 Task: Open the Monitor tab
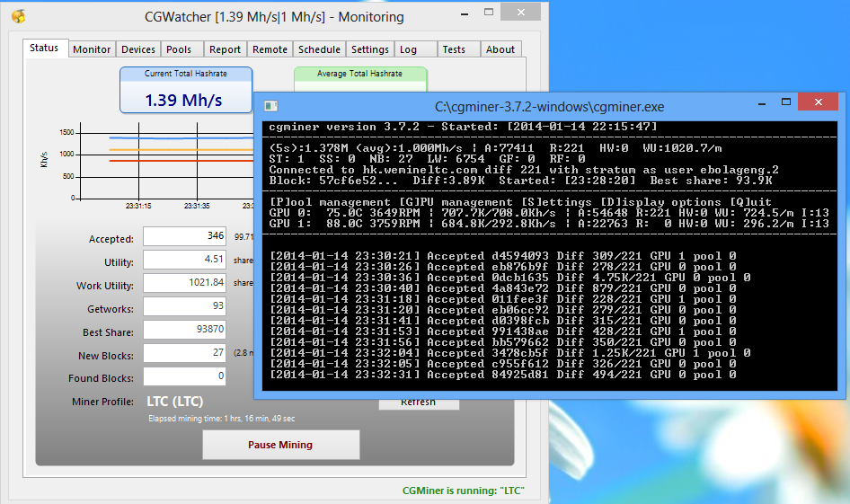pyautogui.click(x=92, y=49)
